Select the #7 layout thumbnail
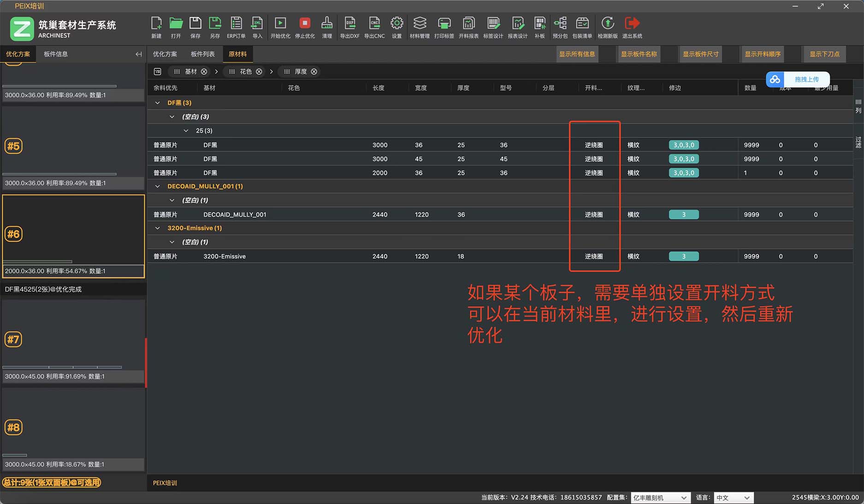This screenshot has width=864, height=504. point(73,340)
